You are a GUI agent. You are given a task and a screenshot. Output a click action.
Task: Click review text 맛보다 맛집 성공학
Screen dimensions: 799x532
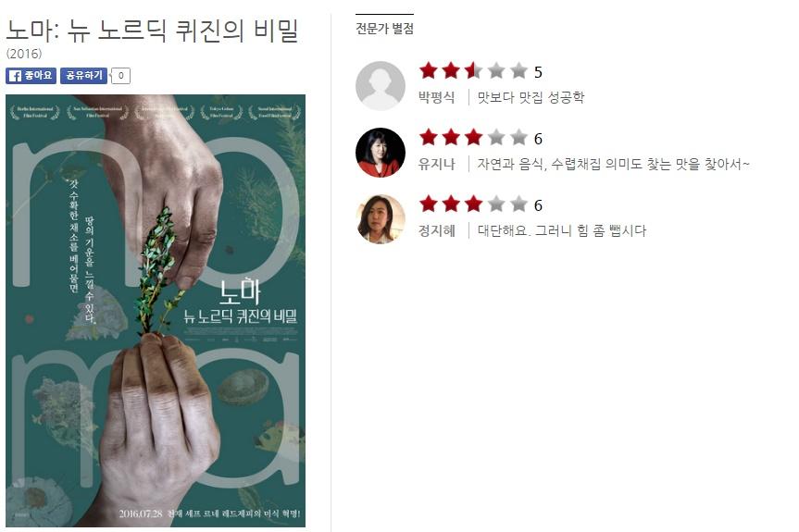pos(531,97)
